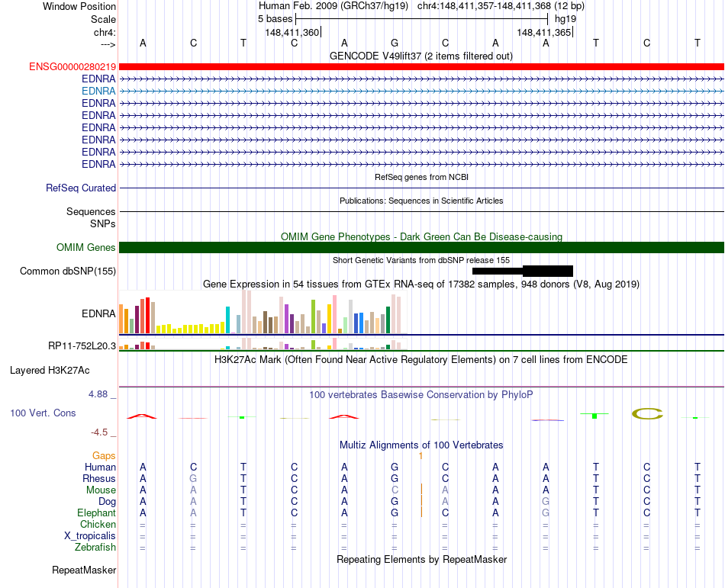Click the Multiz Alignments of 100 Vertebrates title

(x=421, y=445)
